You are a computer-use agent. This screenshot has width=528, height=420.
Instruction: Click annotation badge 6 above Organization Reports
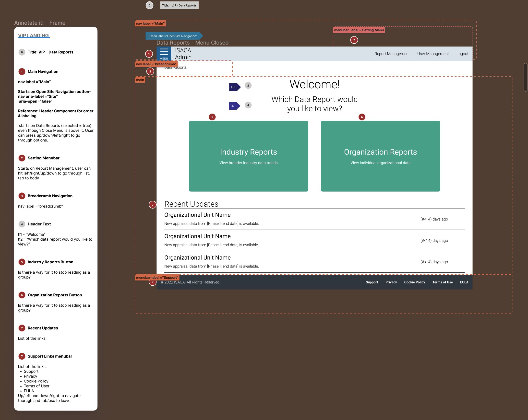(362, 117)
